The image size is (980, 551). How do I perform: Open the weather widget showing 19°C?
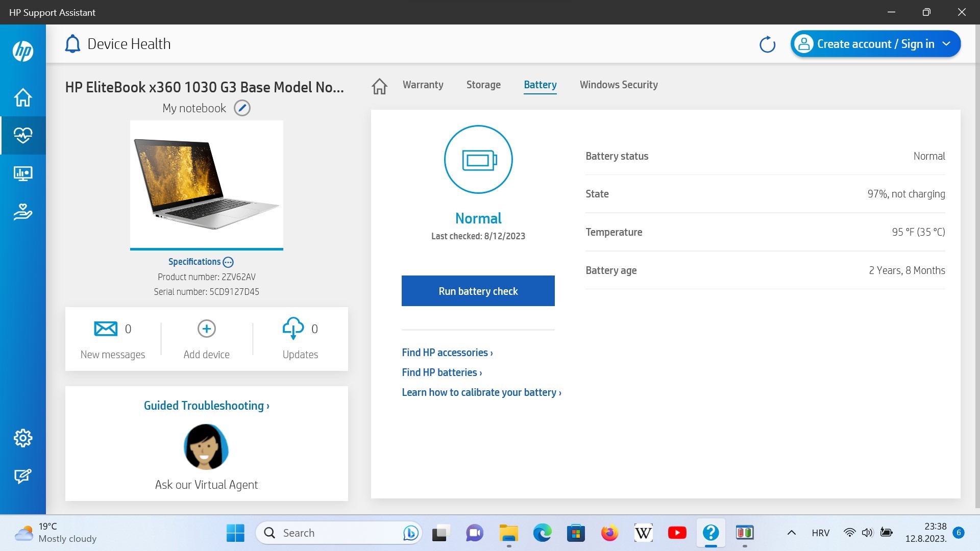coord(55,533)
